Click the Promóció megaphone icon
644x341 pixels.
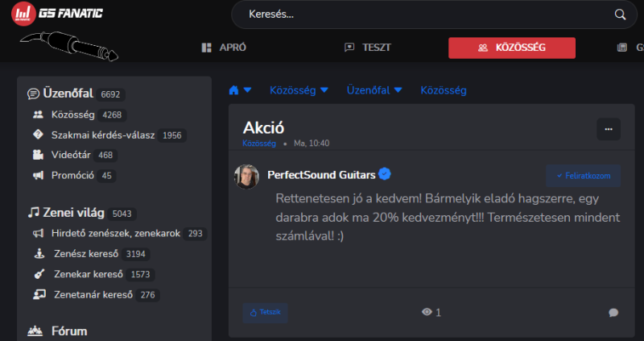pos(38,175)
